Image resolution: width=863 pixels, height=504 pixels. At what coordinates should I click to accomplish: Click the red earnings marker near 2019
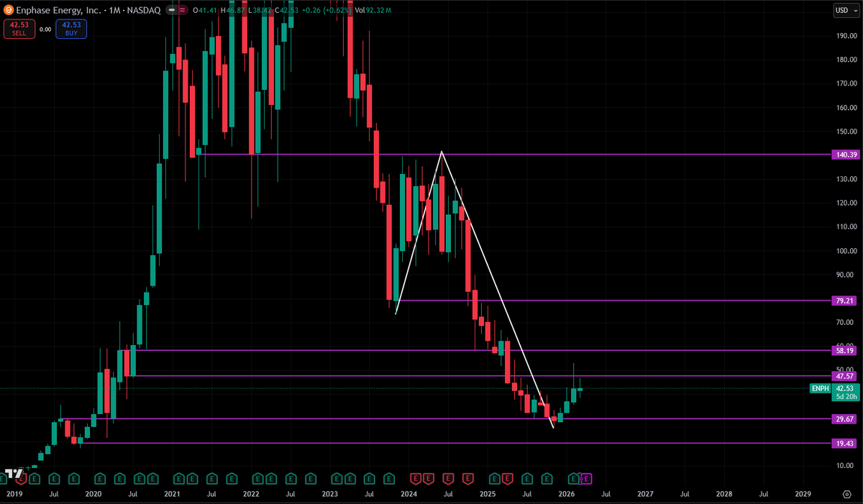[22, 478]
